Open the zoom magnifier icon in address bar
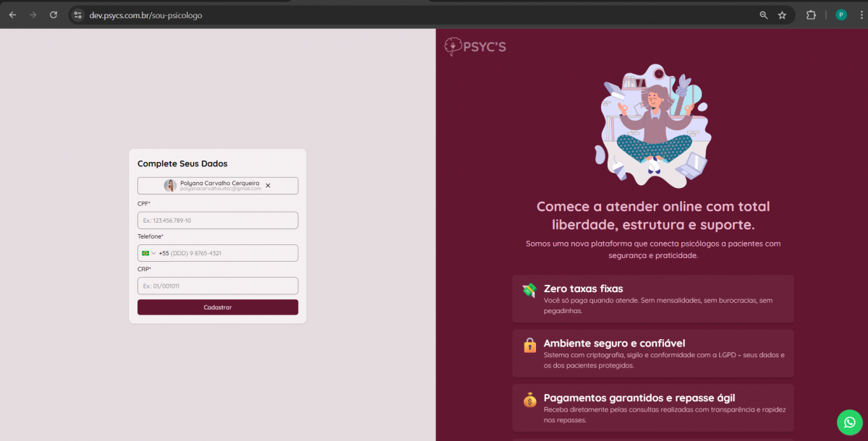868x441 pixels. click(x=763, y=14)
